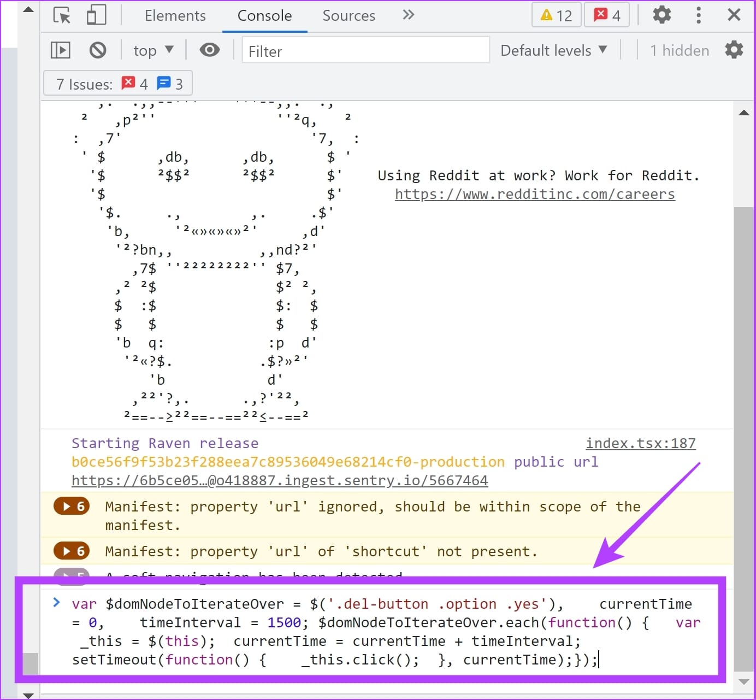Image resolution: width=756 pixels, height=700 pixels.
Task: Click the release hash b0ce56f9 production text
Action: point(288,462)
